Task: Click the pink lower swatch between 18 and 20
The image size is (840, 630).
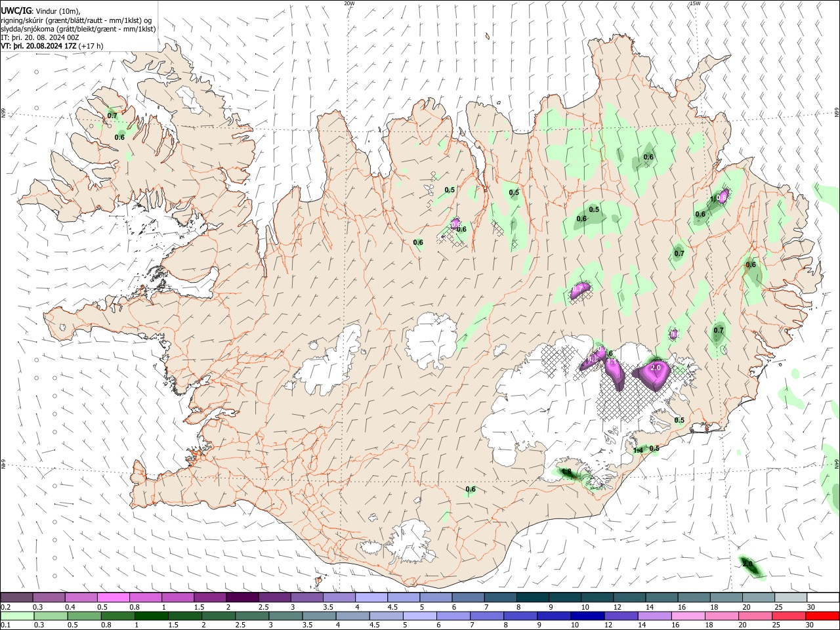Action: tap(721, 616)
